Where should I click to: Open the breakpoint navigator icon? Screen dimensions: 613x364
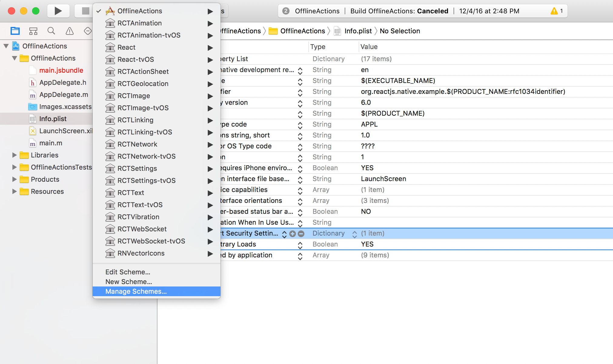(x=88, y=31)
